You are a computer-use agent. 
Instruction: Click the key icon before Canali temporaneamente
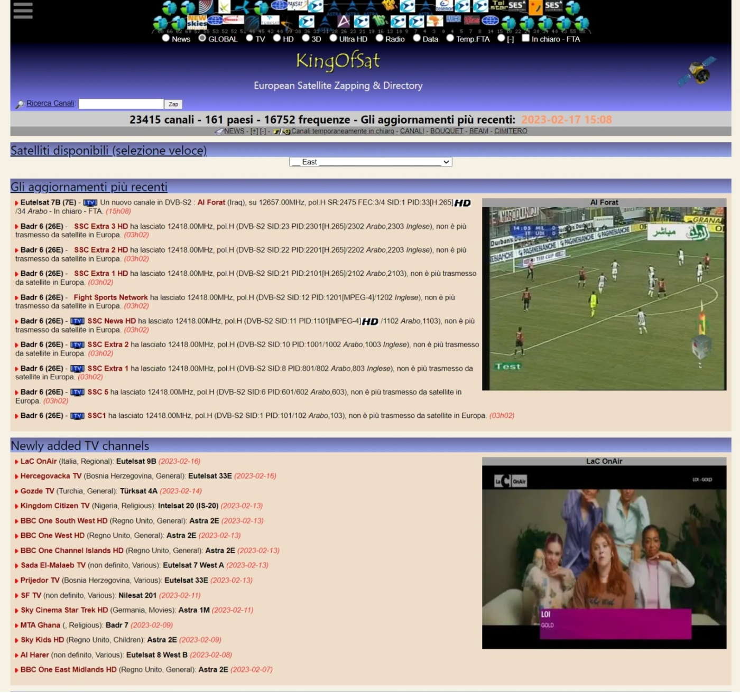pyautogui.click(x=282, y=132)
